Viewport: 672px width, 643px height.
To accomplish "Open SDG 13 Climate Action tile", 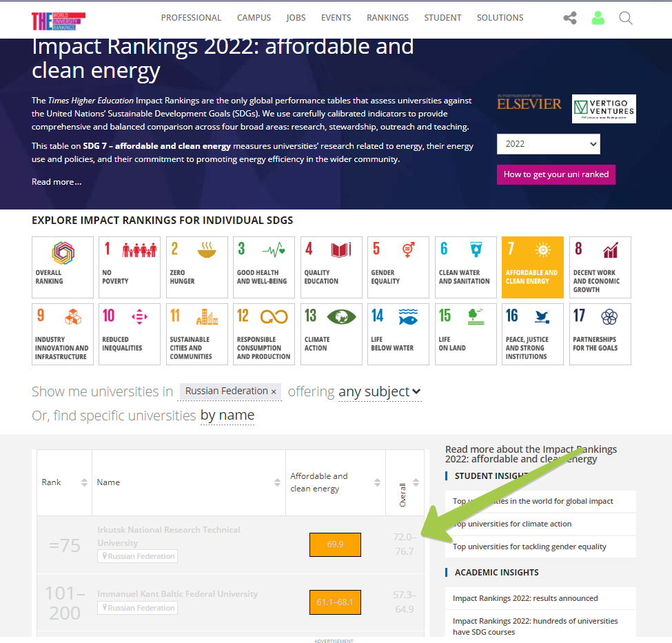I will (332, 334).
